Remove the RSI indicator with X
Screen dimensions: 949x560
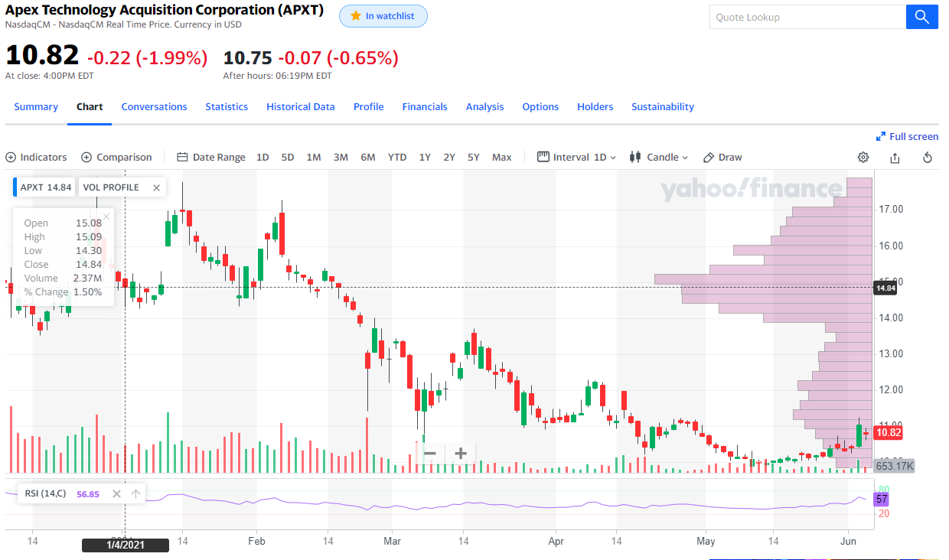coord(116,493)
